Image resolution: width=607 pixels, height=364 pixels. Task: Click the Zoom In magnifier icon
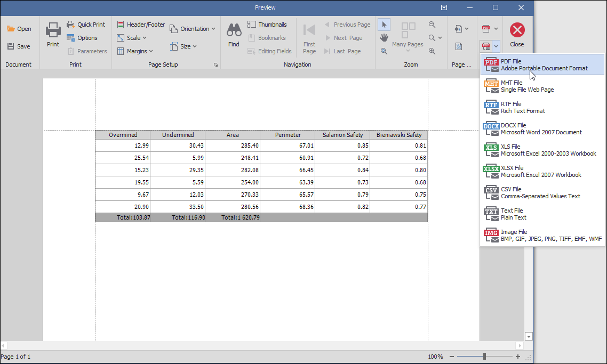click(432, 51)
